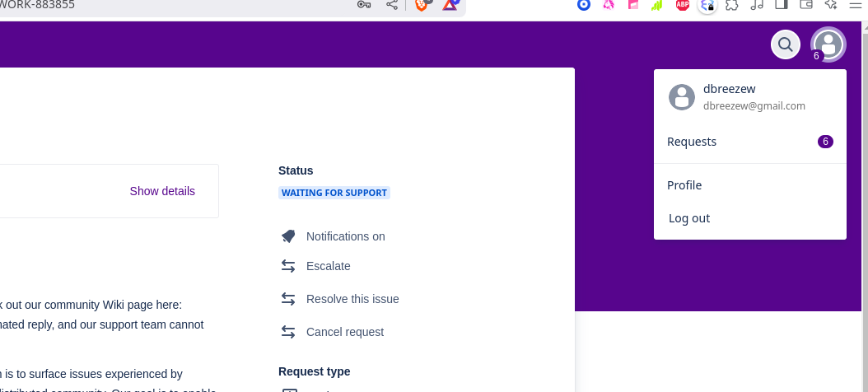Click the arrows icon beside Cancel request
This screenshot has height=392, width=868.
point(288,332)
